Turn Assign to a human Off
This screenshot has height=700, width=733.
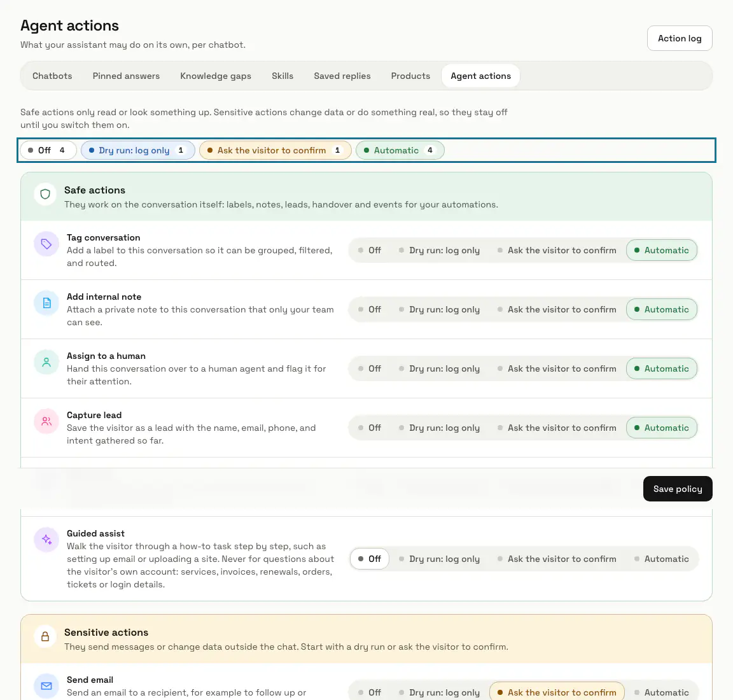[370, 368]
